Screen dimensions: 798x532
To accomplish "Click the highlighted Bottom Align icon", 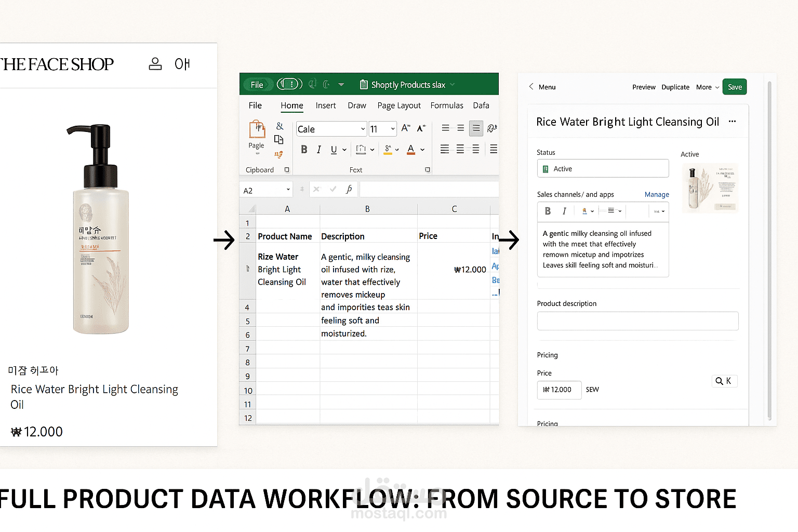I will click(x=476, y=128).
